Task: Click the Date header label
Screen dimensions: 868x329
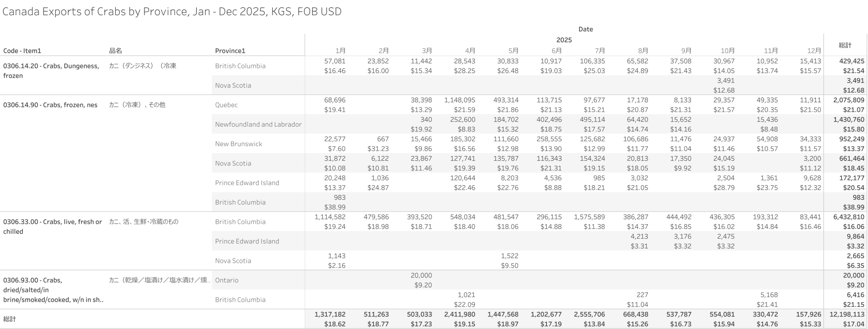Action: [x=586, y=29]
